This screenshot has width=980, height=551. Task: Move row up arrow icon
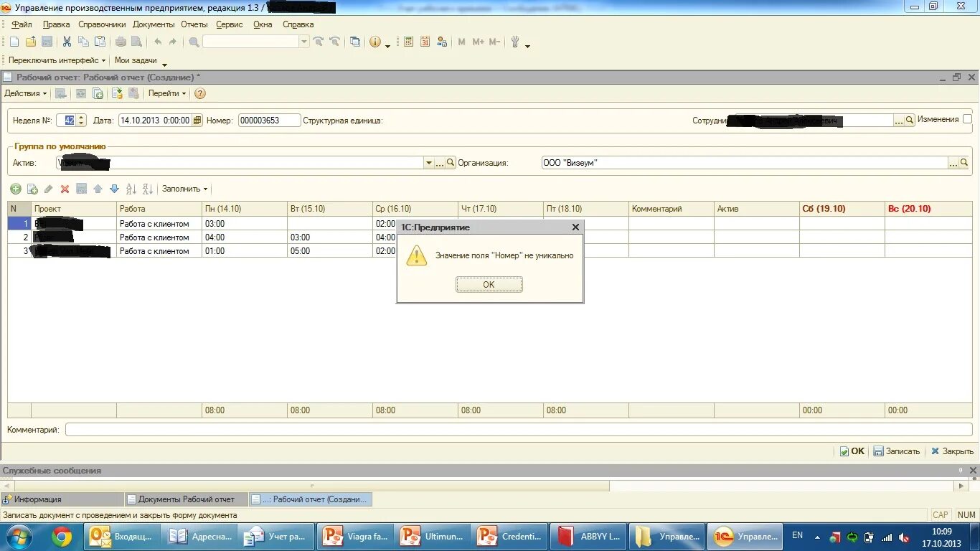click(98, 189)
